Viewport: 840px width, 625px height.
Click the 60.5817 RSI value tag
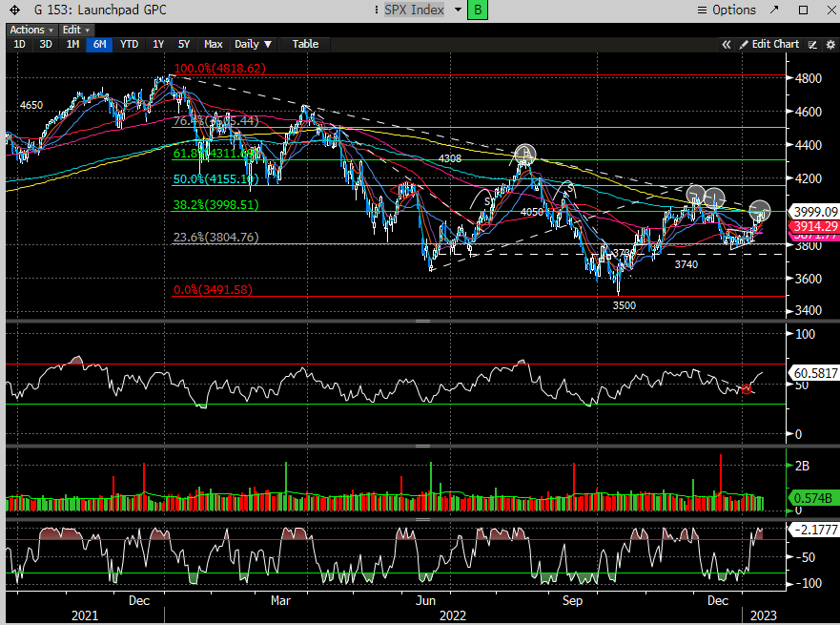coord(815,373)
